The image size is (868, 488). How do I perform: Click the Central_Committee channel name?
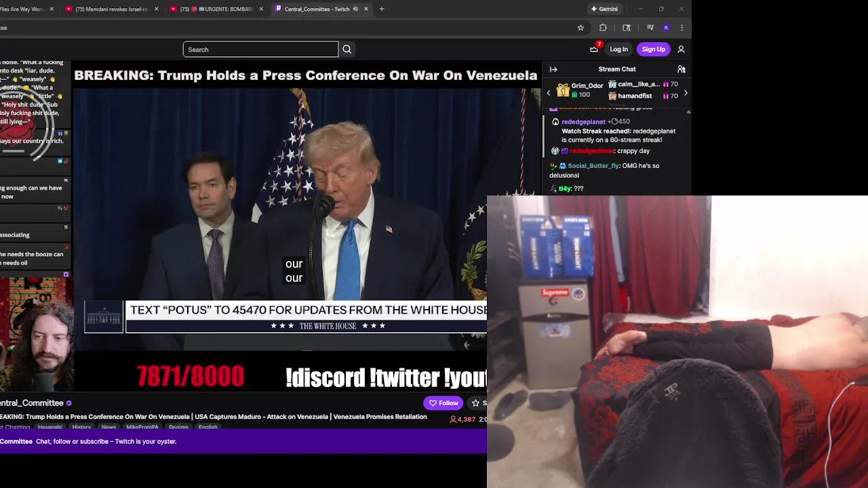[x=32, y=403]
